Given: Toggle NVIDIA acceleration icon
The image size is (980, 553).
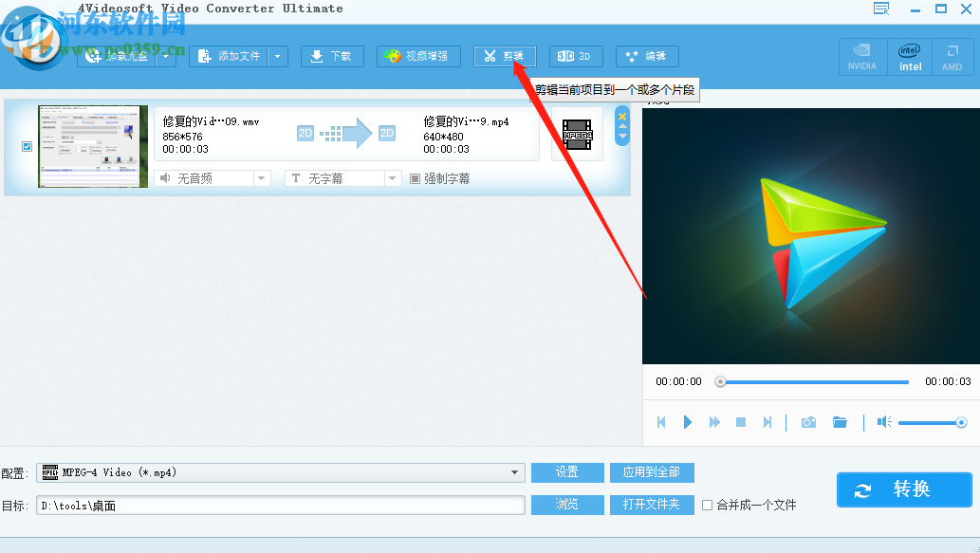Looking at the screenshot, I should point(862,57).
